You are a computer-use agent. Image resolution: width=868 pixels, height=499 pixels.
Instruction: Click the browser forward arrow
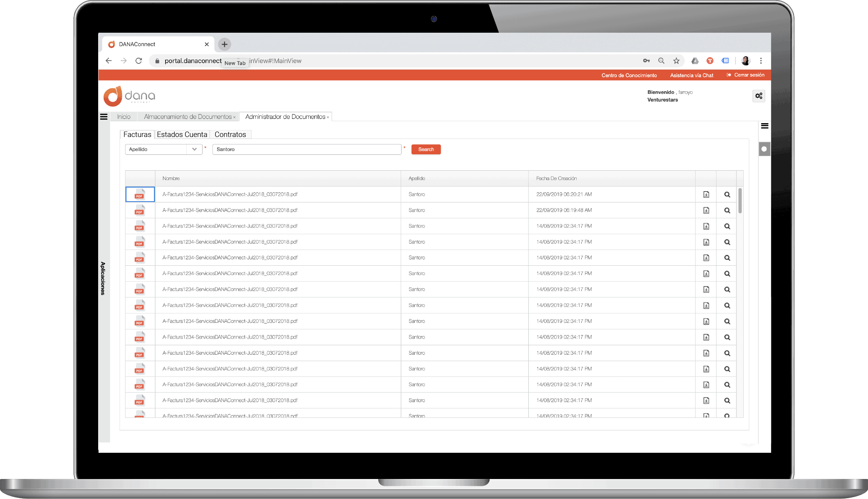[x=124, y=61]
